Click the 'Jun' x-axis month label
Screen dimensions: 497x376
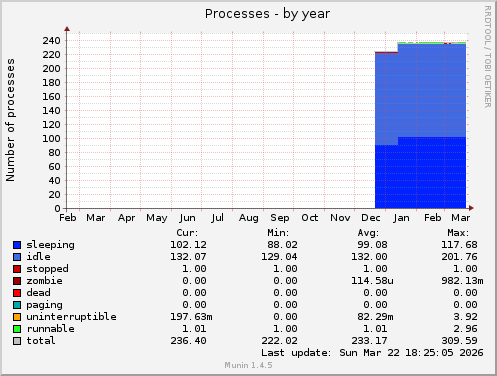(187, 218)
